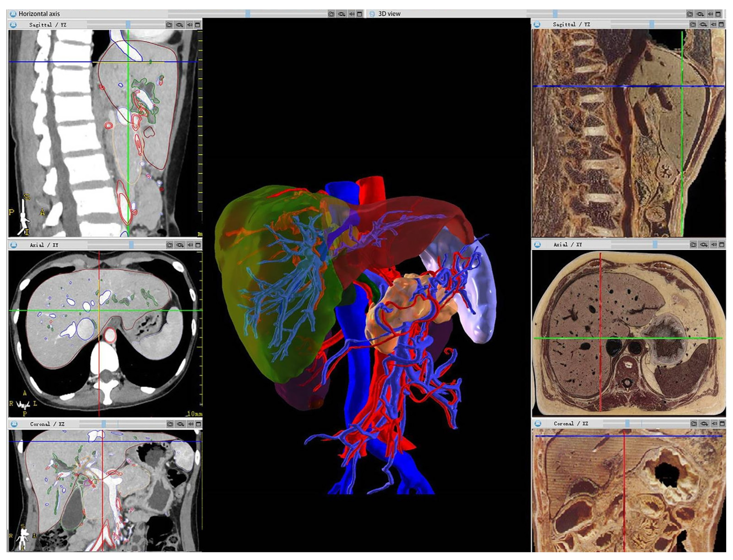The width and height of the screenshot is (733, 560).
Task: Click the back arrow icon in left Coronal / XZ view
Action: (190, 424)
